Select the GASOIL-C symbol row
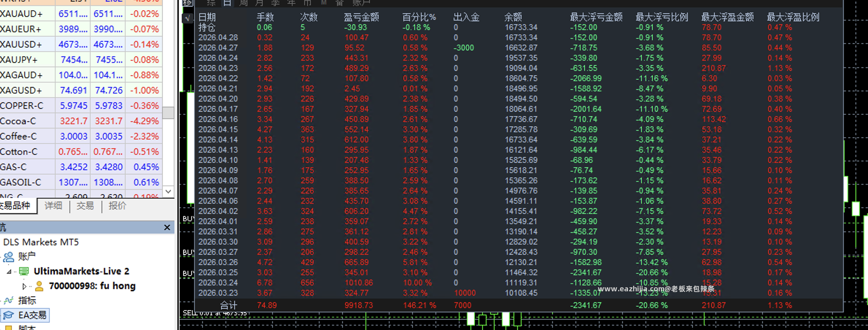 [81, 182]
